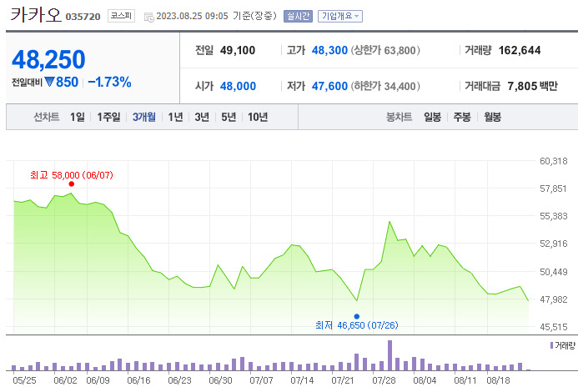The height and width of the screenshot is (392, 578).
Task: Click the 거래대금 value 7,805 백만
Action: (x=532, y=86)
